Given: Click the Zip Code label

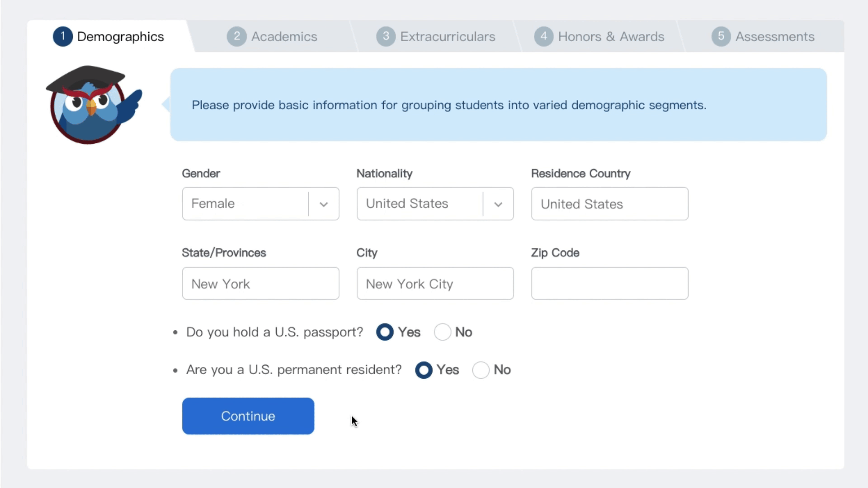Looking at the screenshot, I should coord(555,253).
